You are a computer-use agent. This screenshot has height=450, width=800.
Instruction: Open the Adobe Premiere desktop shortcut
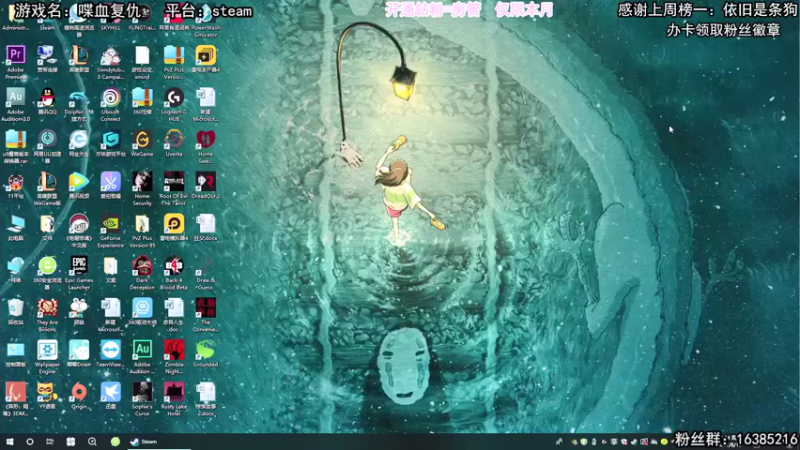15,61
